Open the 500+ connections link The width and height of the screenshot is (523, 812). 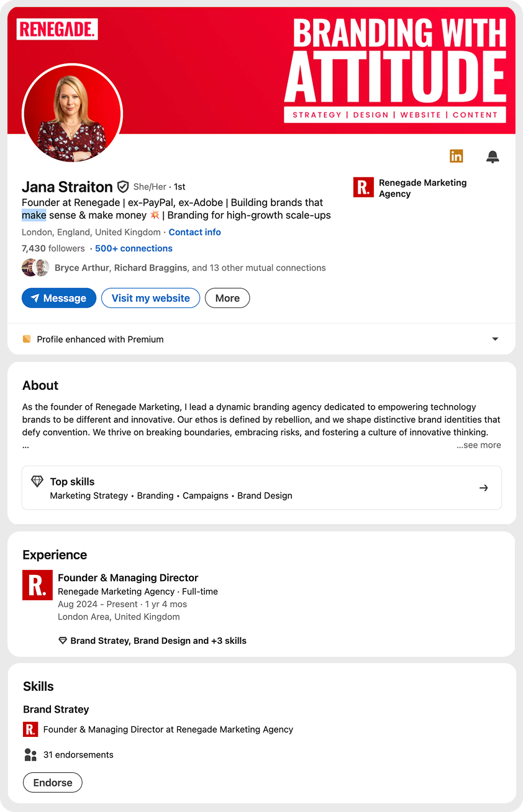tap(134, 248)
